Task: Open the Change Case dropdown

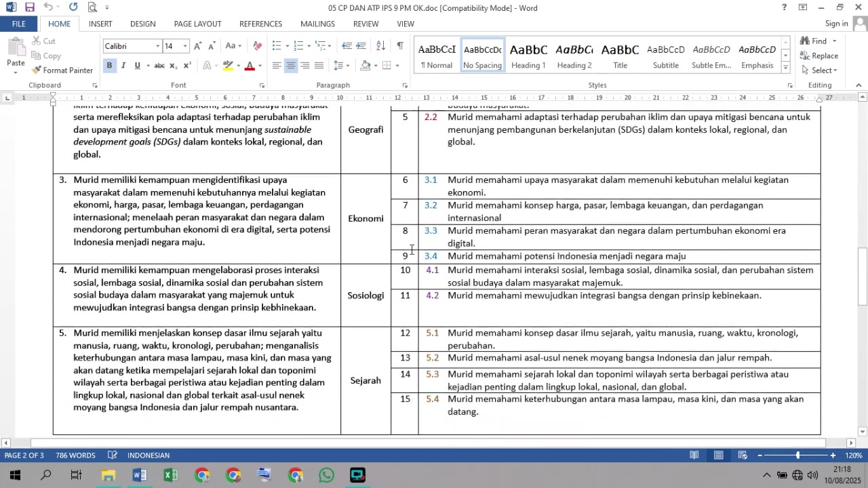Action: click(x=233, y=46)
